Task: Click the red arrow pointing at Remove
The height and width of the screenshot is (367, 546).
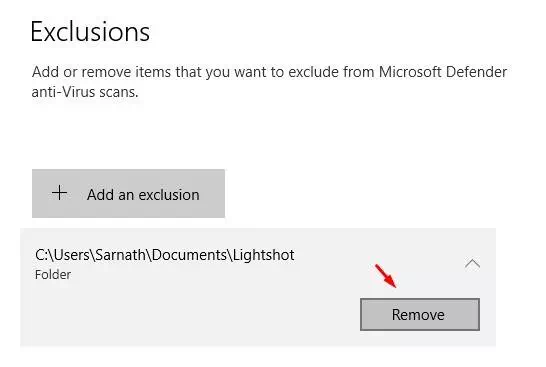Action: pos(385,276)
